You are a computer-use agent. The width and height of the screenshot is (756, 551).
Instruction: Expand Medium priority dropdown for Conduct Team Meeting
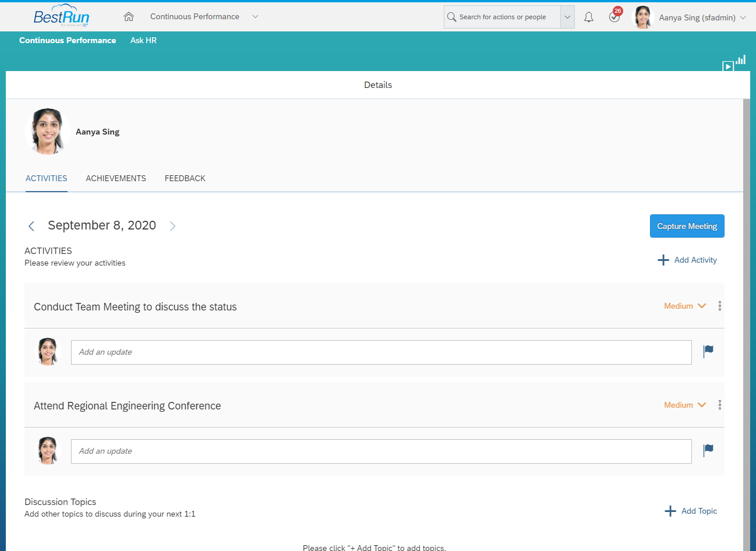pos(685,306)
